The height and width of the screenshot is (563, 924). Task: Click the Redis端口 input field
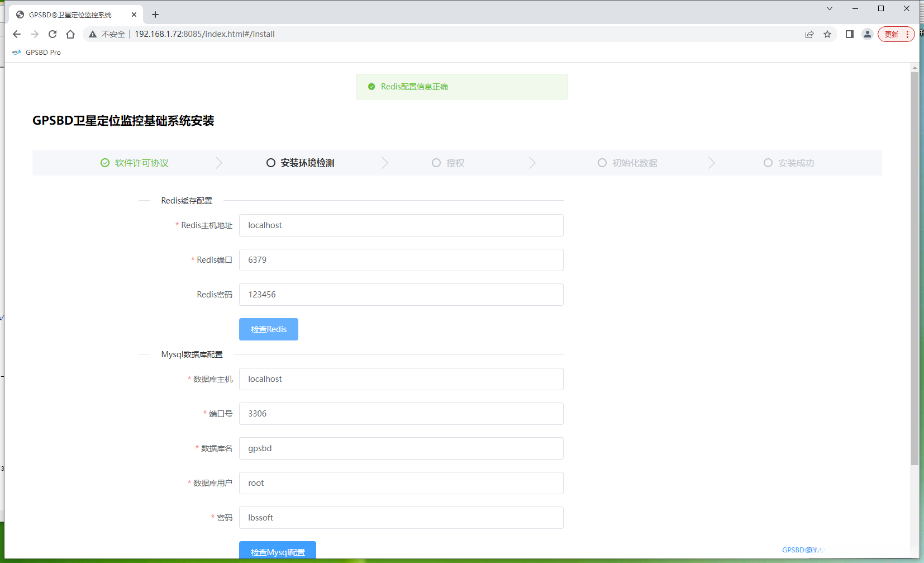coord(401,260)
